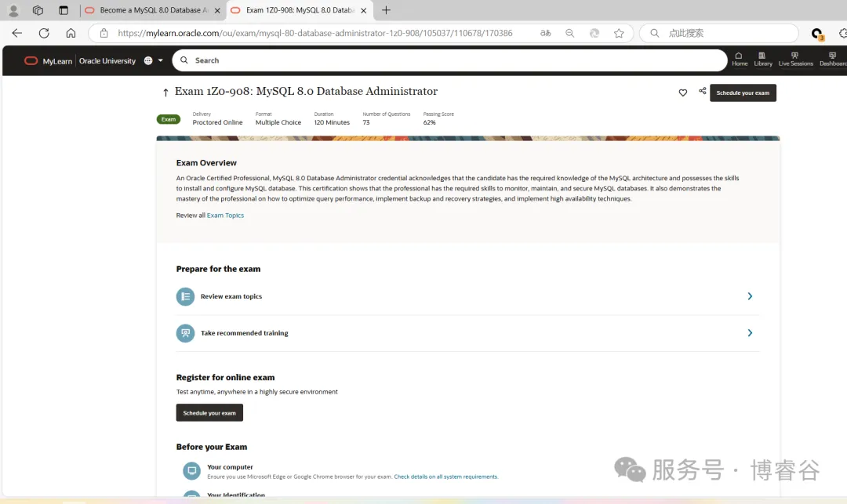This screenshot has height=504, width=847.
Task: Open the workspaces icon in title bar
Action: tap(38, 10)
